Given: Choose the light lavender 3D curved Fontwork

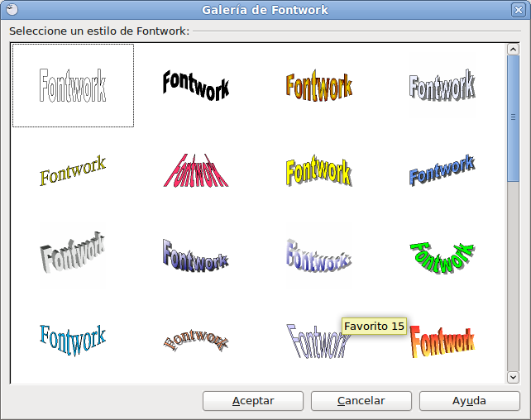Looking at the screenshot, I should point(319,255).
